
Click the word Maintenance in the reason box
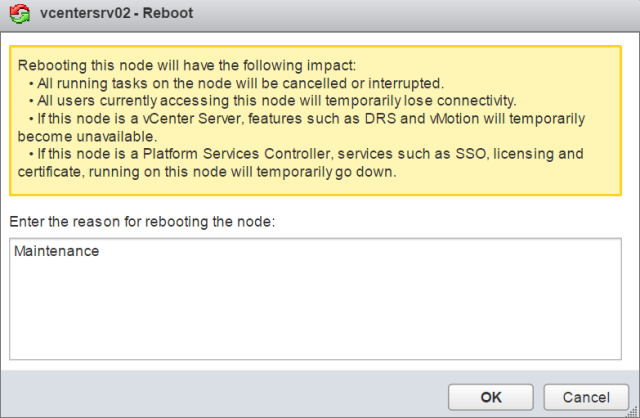(x=57, y=251)
